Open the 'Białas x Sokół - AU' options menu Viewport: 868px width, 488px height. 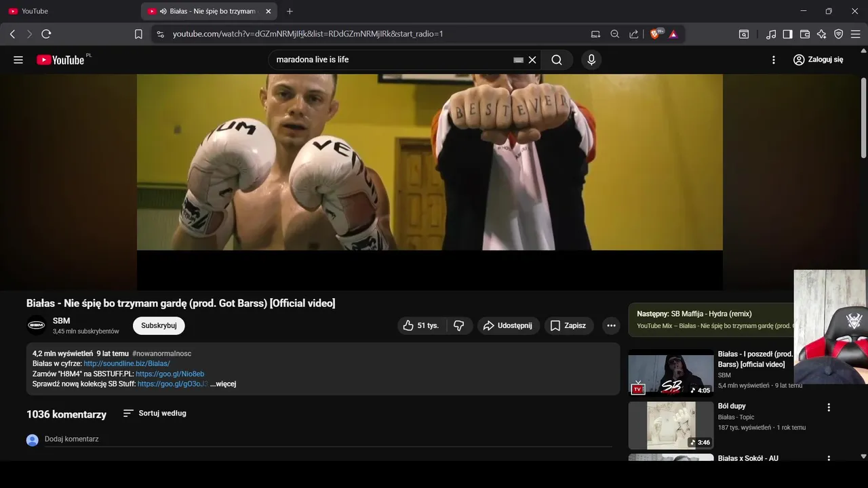(x=829, y=459)
